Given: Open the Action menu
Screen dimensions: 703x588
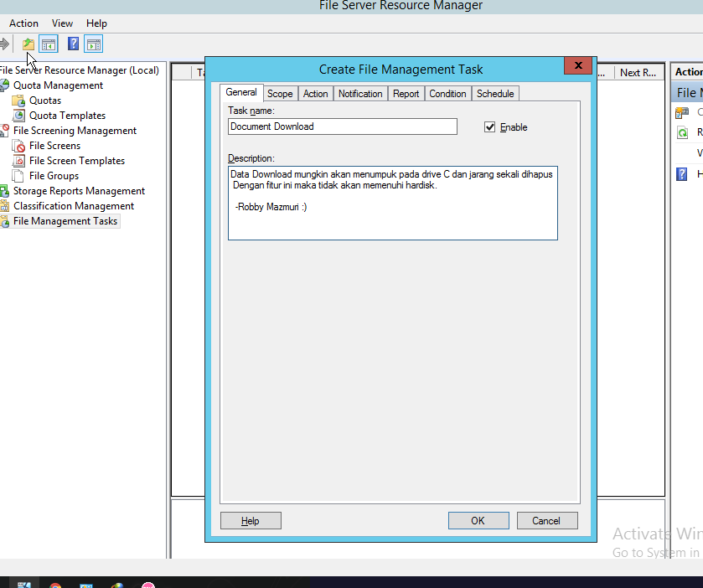Looking at the screenshot, I should coord(23,23).
